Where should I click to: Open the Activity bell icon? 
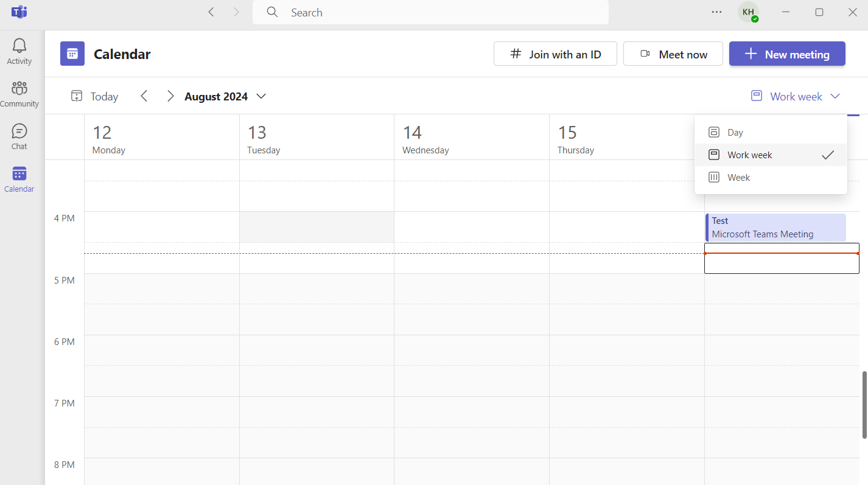pos(19,51)
